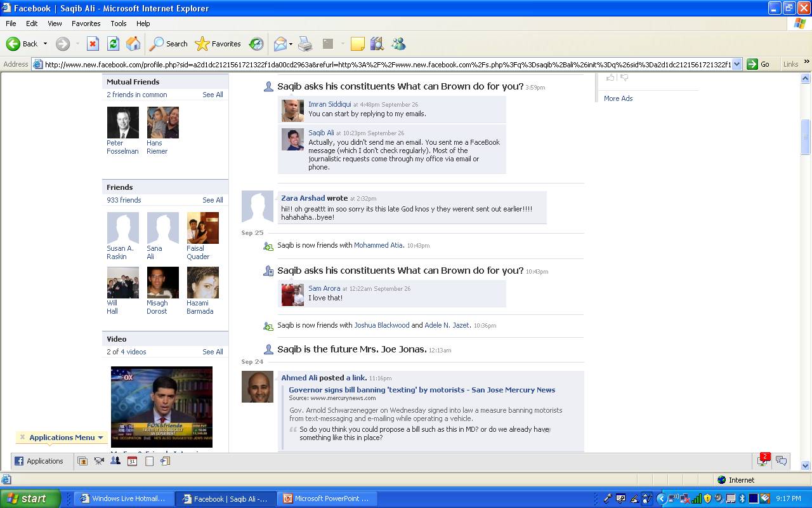
Task: Open the Groups icon in Facebook bar
Action: tap(115, 461)
